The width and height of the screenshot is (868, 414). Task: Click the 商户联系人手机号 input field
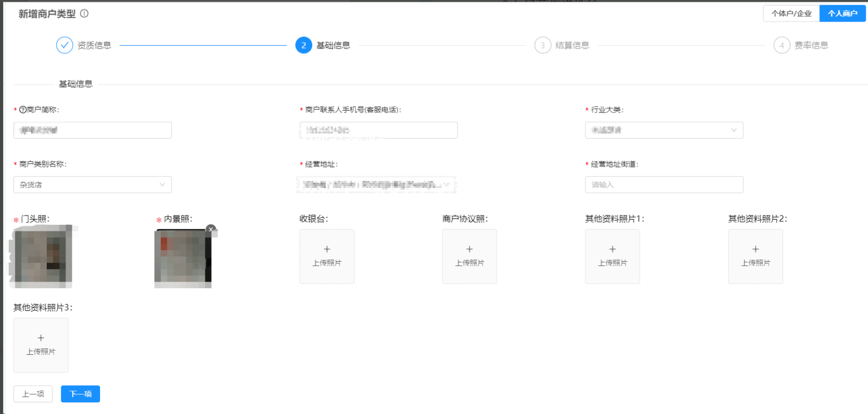click(x=378, y=130)
